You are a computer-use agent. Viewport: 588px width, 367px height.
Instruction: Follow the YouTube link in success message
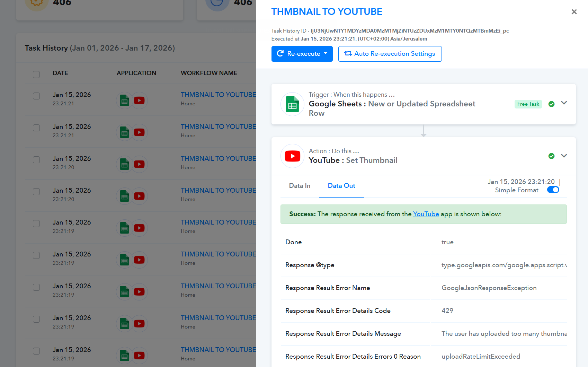(x=426, y=214)
